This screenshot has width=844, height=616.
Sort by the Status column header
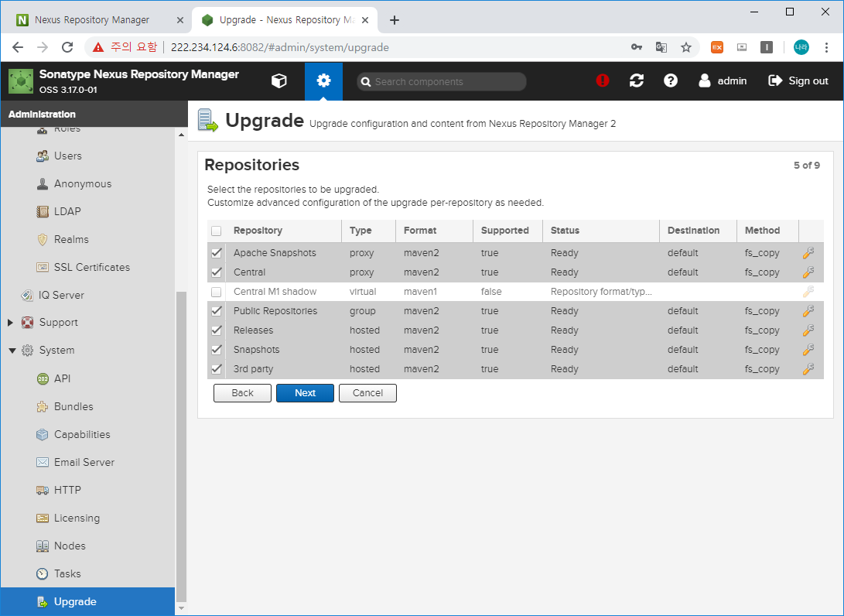point(601,231)
